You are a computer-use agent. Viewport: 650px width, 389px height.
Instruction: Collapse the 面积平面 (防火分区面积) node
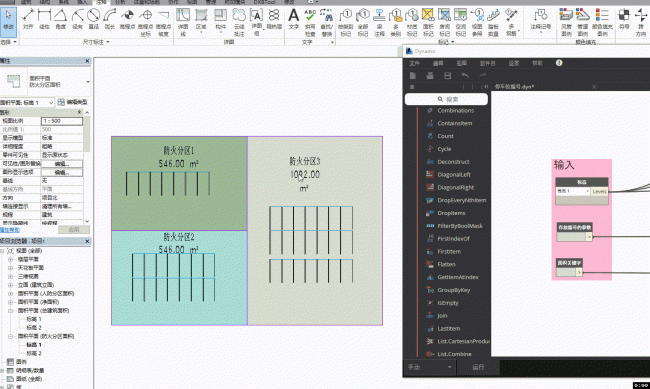pyautogui.click(x=10, y=336)
